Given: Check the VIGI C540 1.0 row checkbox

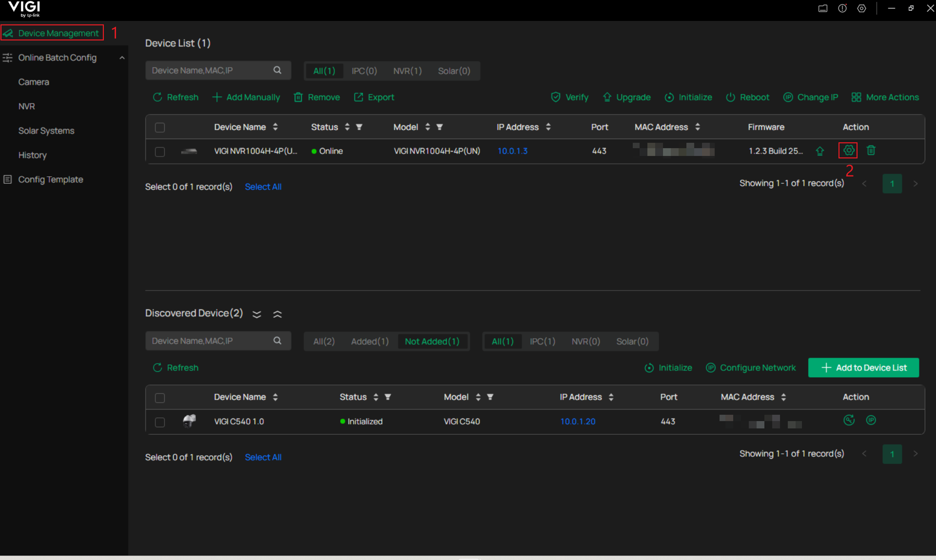Looking at the screenshot, I should (160, 422).
